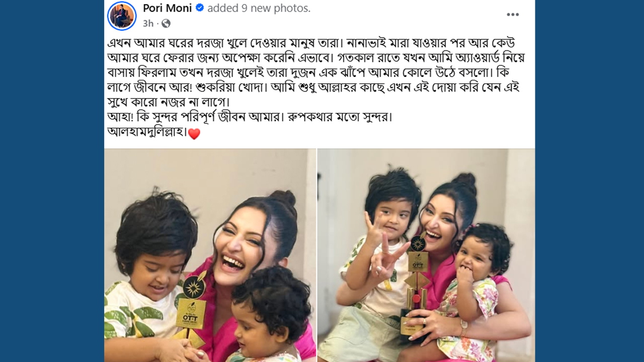Click the line beginning আহা! কি সুন্দর
Screen dimensions: 644x362
(250, 118)
